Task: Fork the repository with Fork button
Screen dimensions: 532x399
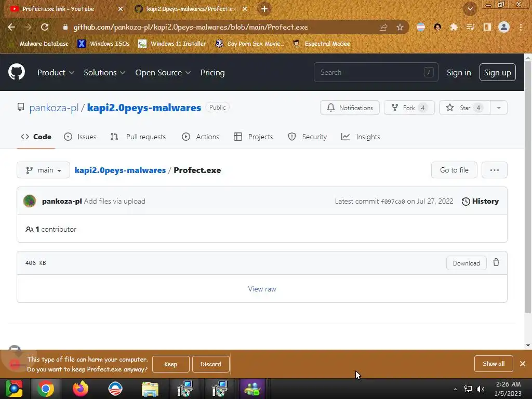Action: click(x=409, y=108)
